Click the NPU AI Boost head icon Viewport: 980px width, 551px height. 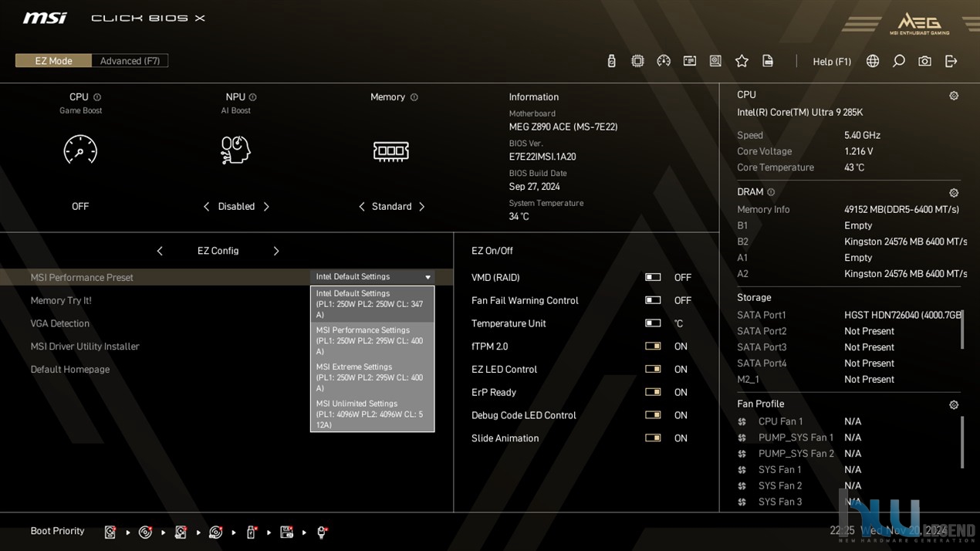tap(235, 150)
